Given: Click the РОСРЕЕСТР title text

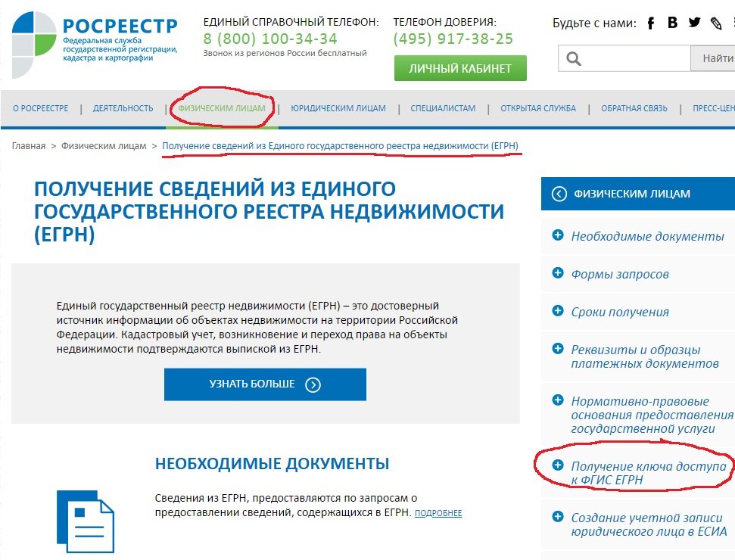Looking at the screenshot, I should 120,26.
